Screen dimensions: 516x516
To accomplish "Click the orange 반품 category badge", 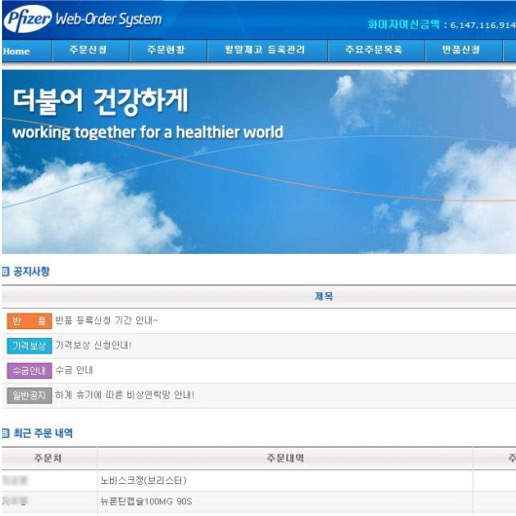I will pos(29,321).
